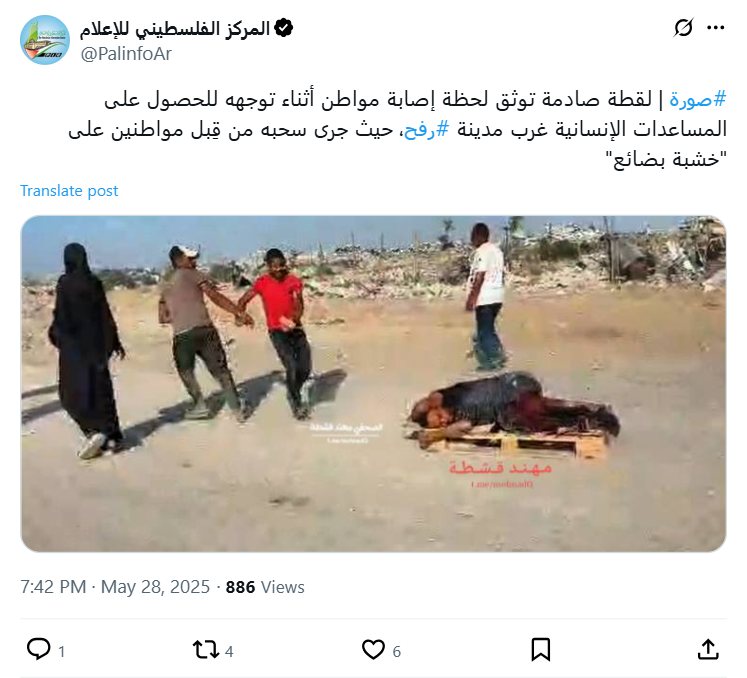Open the @PalinfoAr handle link
The width and height of the screenshot is (747, 678).
click(x=126, y=54)
